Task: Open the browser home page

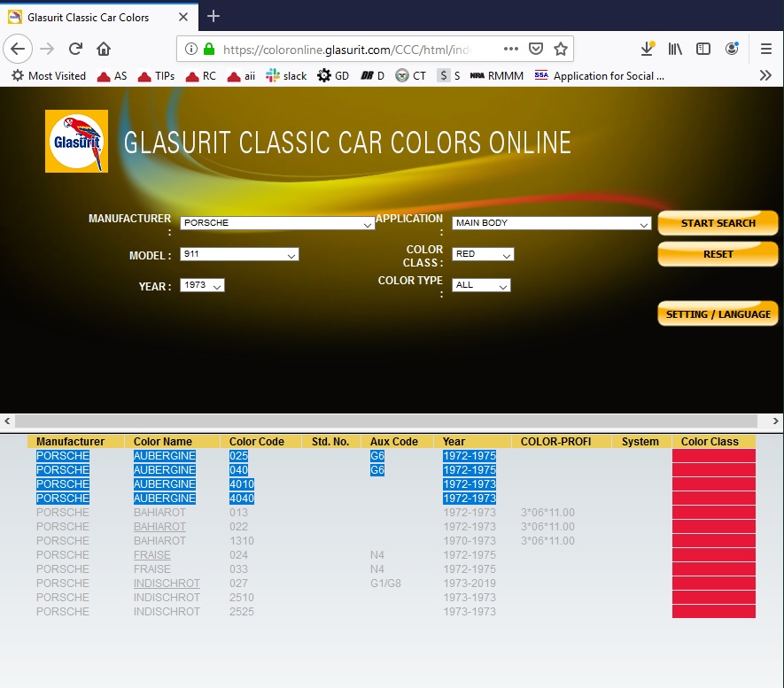Action: (x=104, y=49)
